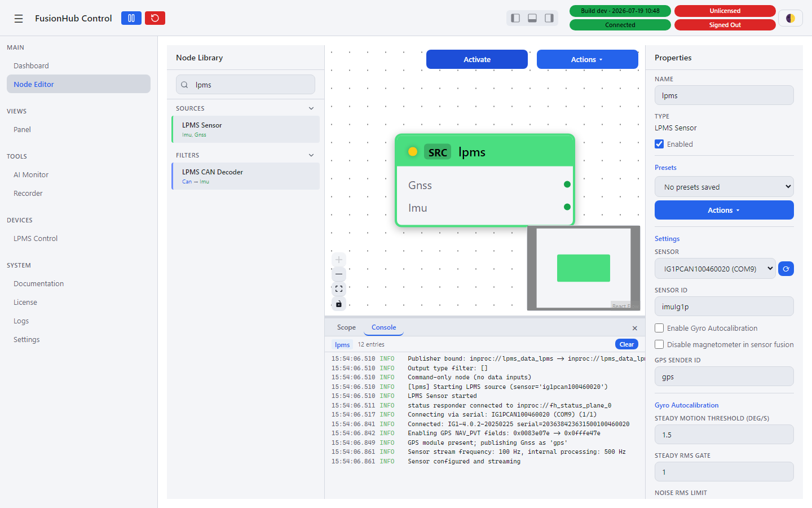The image size is (812, 508).
Task: Click the red restart button
Action: pyautogui.click(x=155, y=18)
